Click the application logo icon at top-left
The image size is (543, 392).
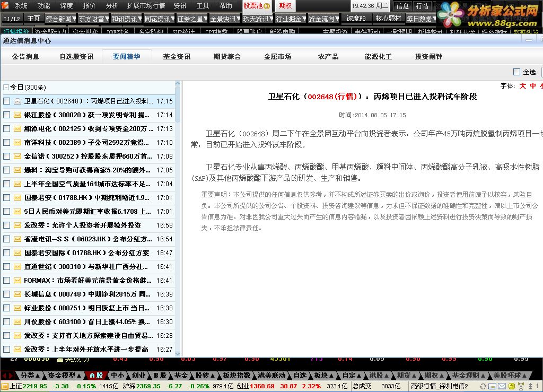[5, 5]
